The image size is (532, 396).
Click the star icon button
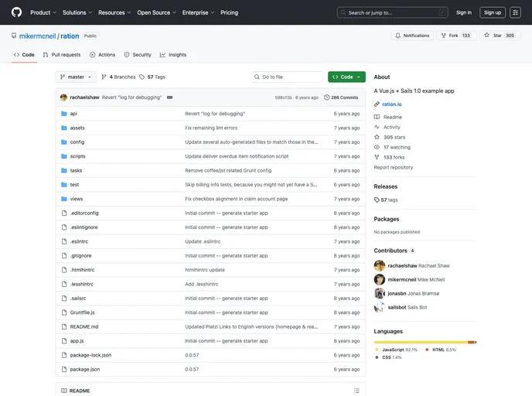(486, 36)
